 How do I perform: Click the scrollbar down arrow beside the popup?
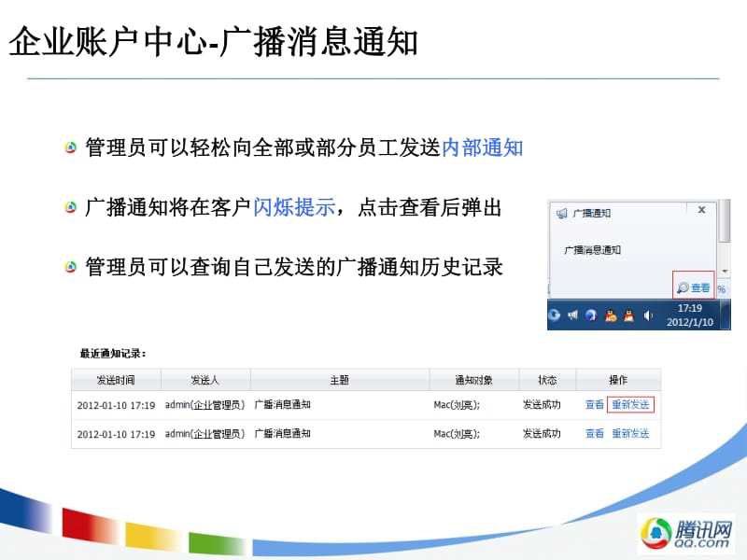coord(726,271)
